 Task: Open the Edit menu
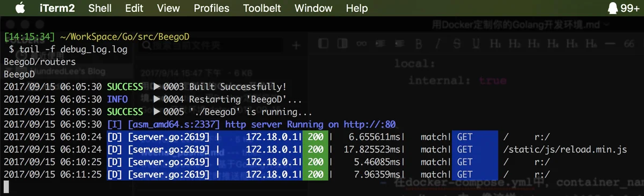134,8
